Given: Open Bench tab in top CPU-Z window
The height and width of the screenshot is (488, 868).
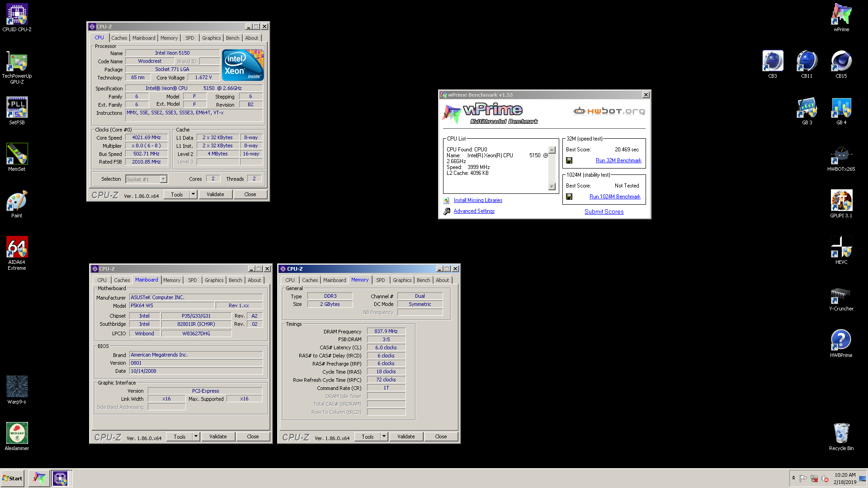Looking at the screenshot, I should (x=233, y=38).
